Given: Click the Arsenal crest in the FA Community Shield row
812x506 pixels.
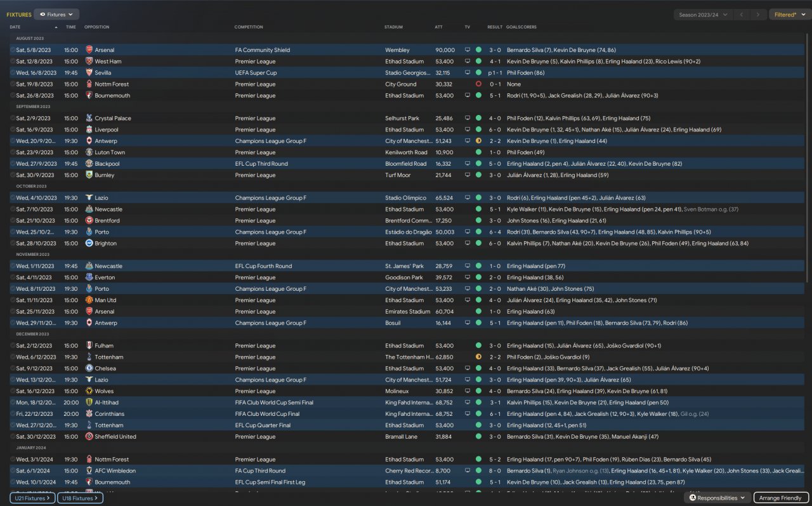Looking at the screenshot, I should pyautogui.click(x=89, y=50).
